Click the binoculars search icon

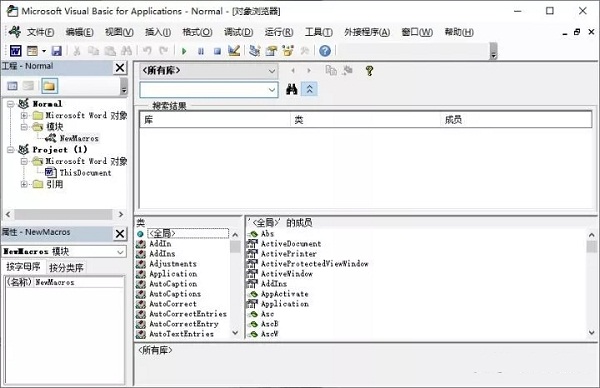click(x=292, y=90)
